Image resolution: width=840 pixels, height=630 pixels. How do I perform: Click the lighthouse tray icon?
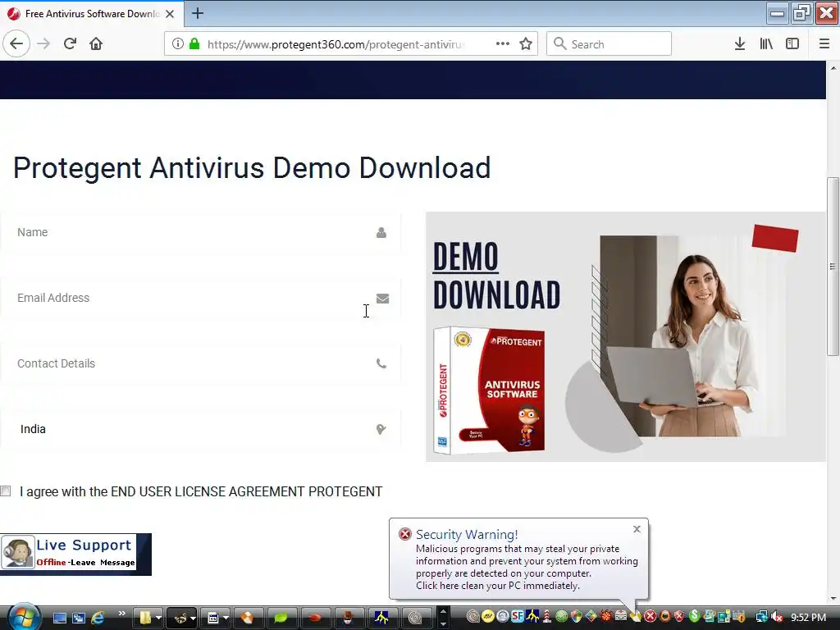[x=547, y=616]
